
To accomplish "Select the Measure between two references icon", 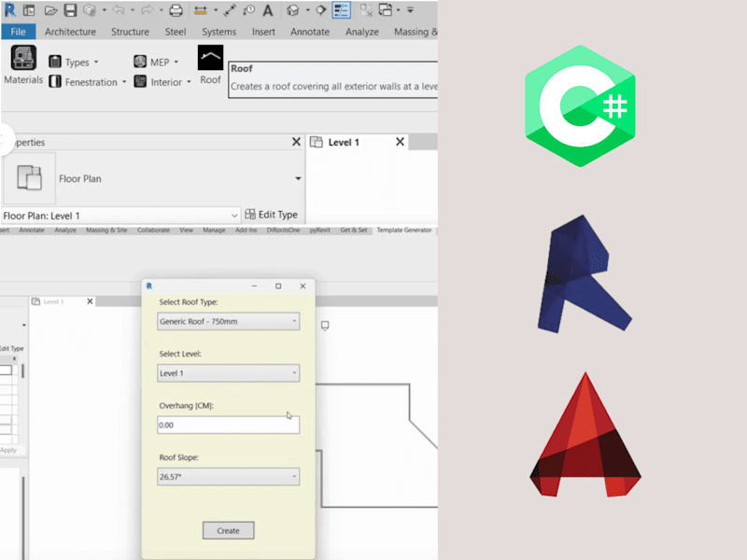I will (x=201, y=10).
